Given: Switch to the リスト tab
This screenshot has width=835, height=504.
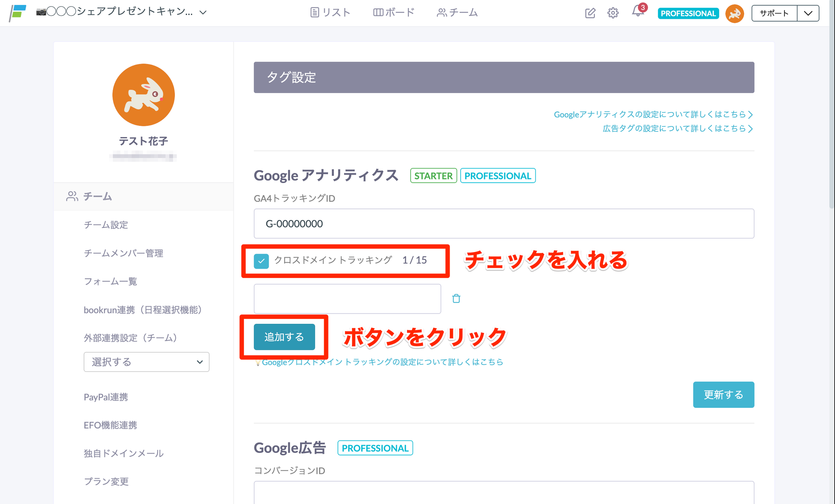Looking at the screenshot, I should tap(330, 13).
